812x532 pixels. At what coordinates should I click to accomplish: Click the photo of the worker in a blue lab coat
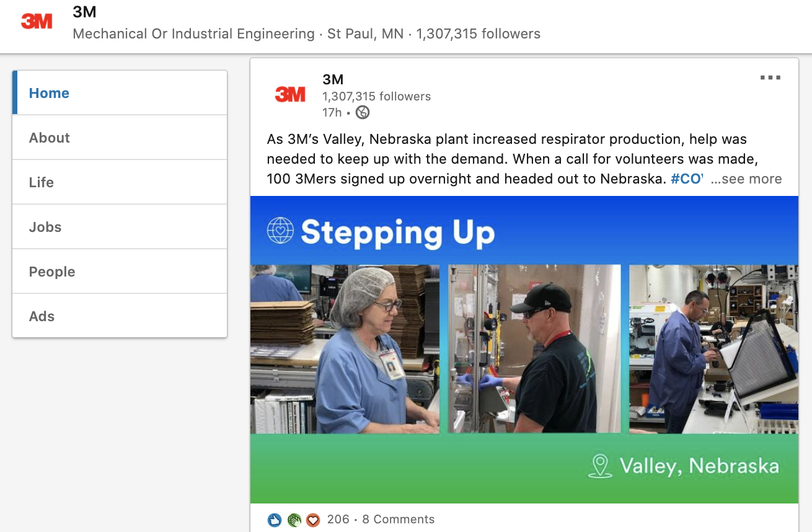pos(713,349)
